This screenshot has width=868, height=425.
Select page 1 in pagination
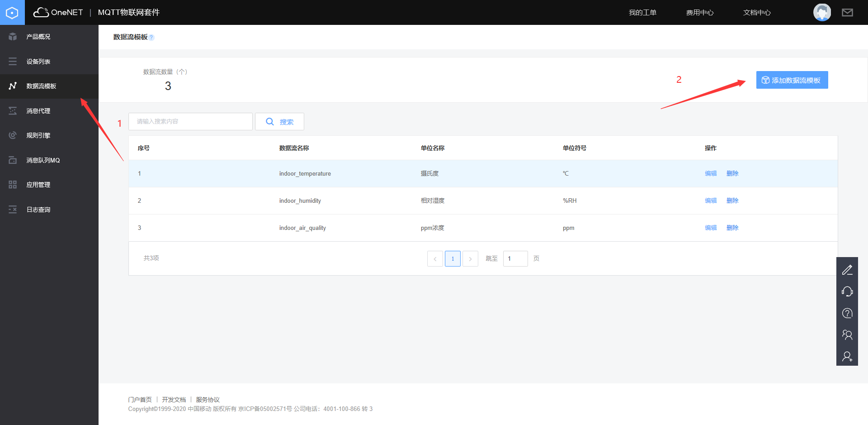[x=453, y=259]
